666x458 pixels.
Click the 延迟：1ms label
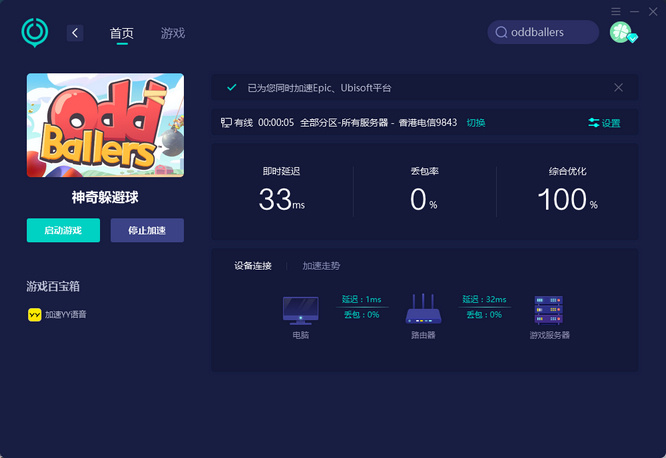[361, 300]
